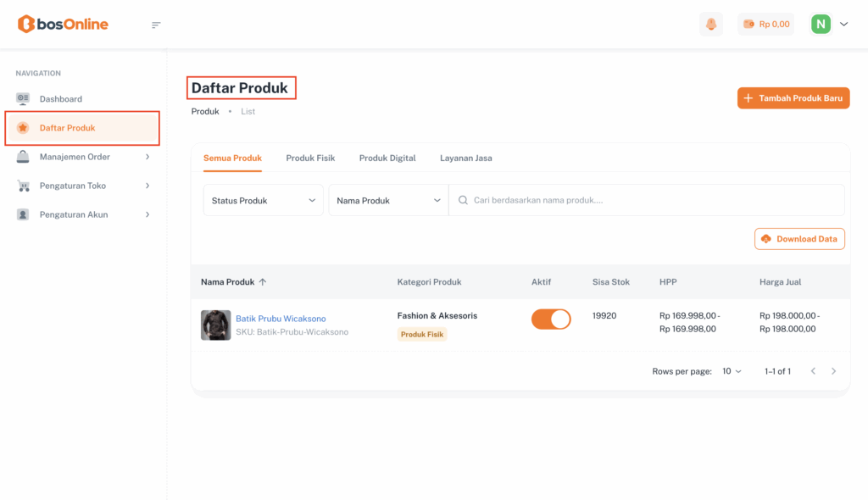Screen dimensions: 868x500
Task: Change the rows per page value
Action: tap(732, 371)
